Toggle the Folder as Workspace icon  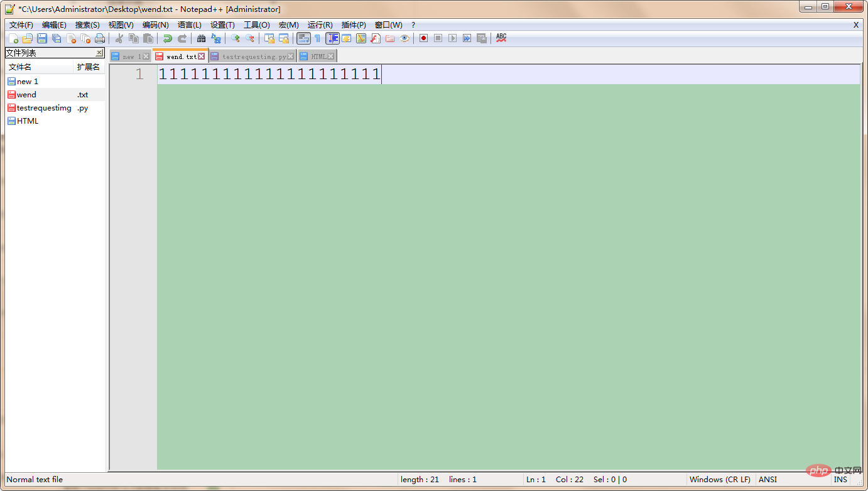point(390,38)
